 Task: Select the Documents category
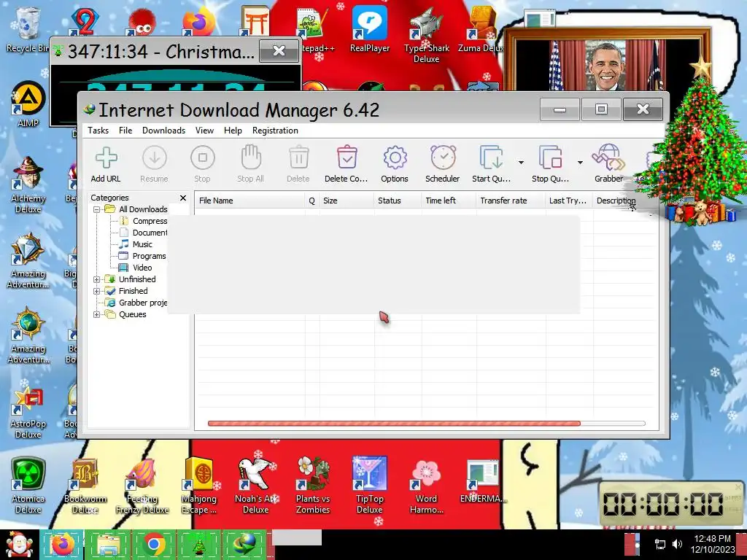coord(150,233)
